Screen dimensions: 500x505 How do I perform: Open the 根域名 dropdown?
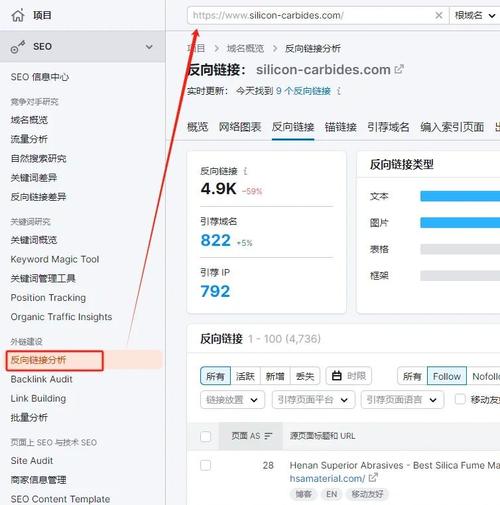pos(475,15)
